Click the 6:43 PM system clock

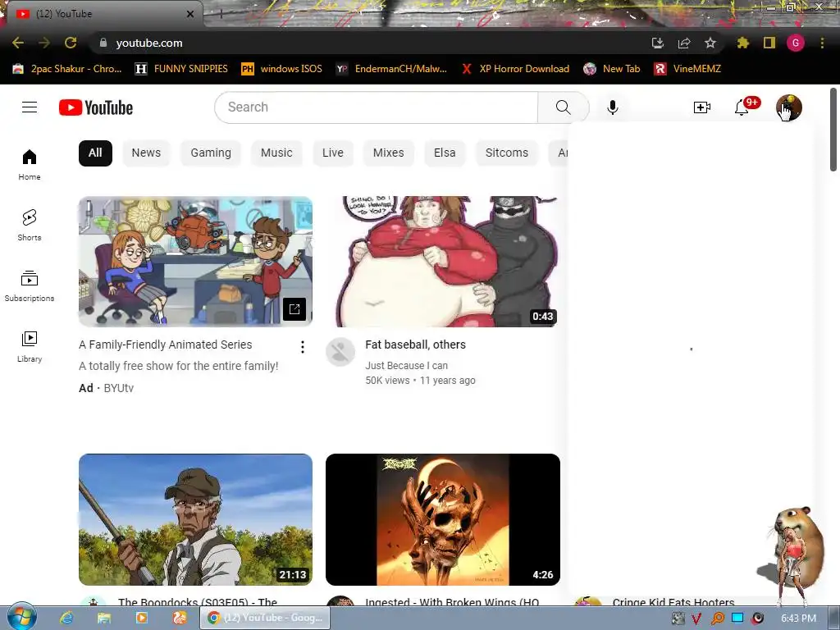coord(798,619)
